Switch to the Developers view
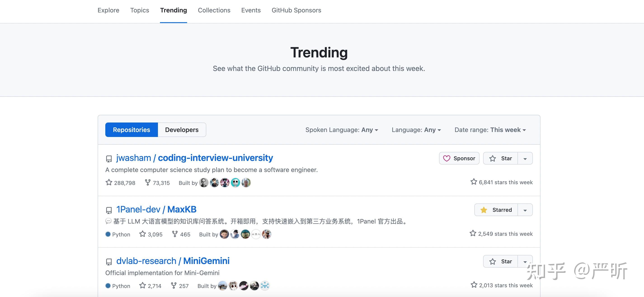Screen dimensions: 644x297 [182, 130]
